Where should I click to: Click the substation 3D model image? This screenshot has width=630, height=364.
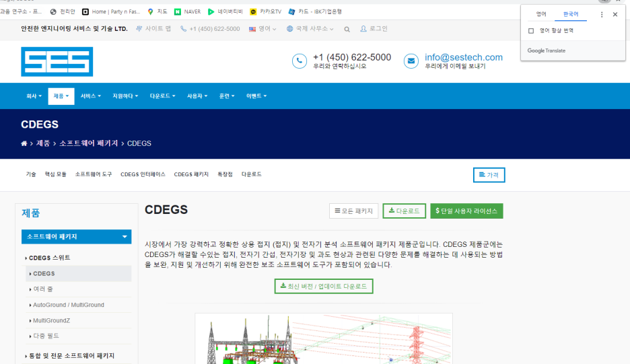click(324, 338)
